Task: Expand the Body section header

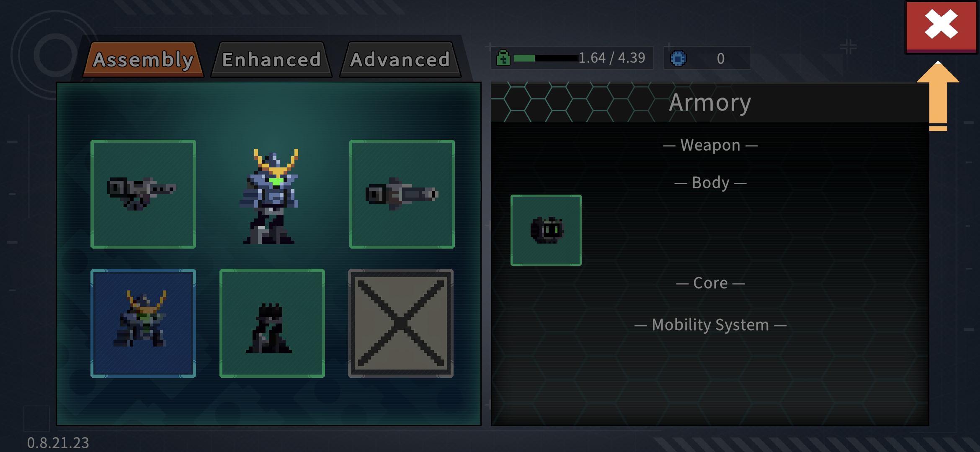Action: [x=710, y=182]
